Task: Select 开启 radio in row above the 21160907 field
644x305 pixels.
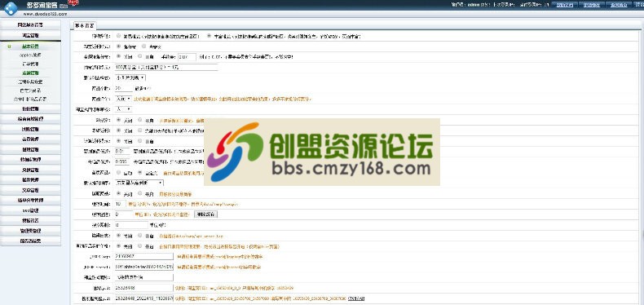Action: 140,245
